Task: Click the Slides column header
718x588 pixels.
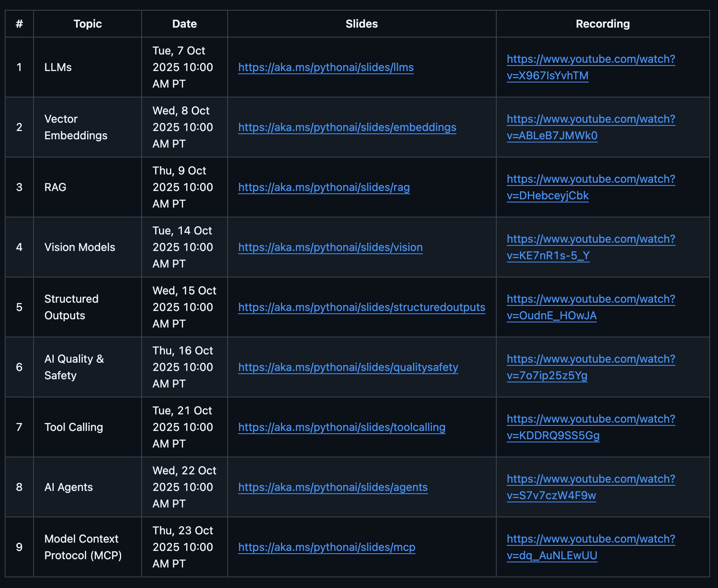Action: click(361, 24)
